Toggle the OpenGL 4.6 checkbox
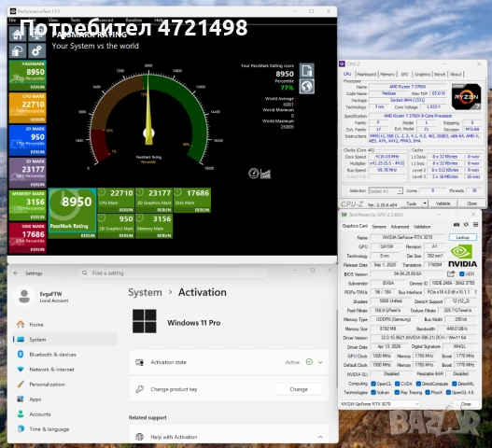 pos(448,392)
